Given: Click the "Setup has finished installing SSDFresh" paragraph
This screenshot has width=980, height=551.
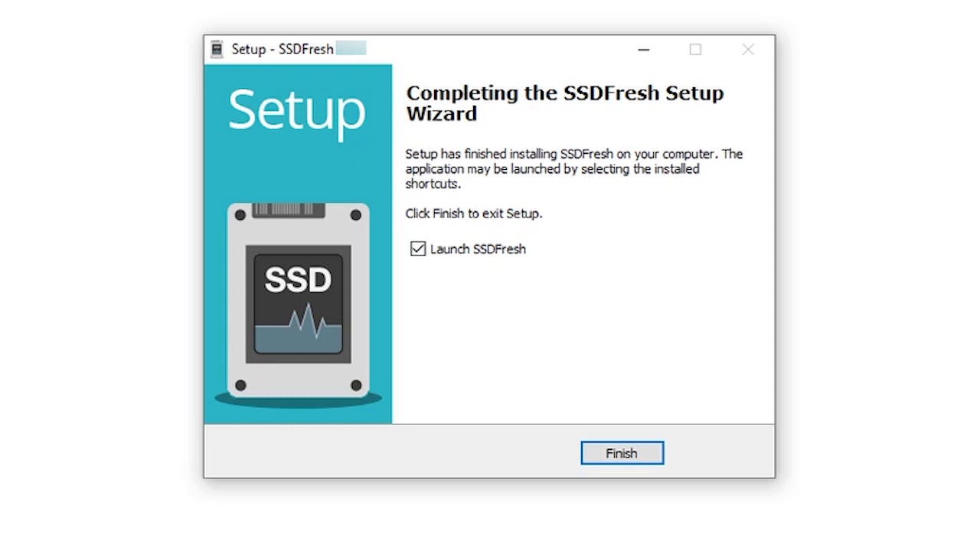Looking at the screenshot, I should [573, 169].
